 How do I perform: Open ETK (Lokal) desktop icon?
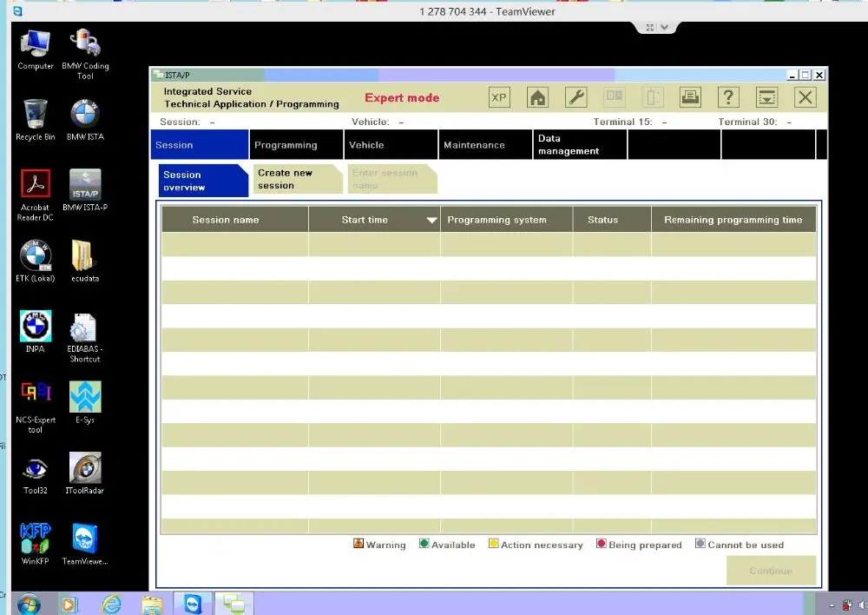click(x=36, y=261)
